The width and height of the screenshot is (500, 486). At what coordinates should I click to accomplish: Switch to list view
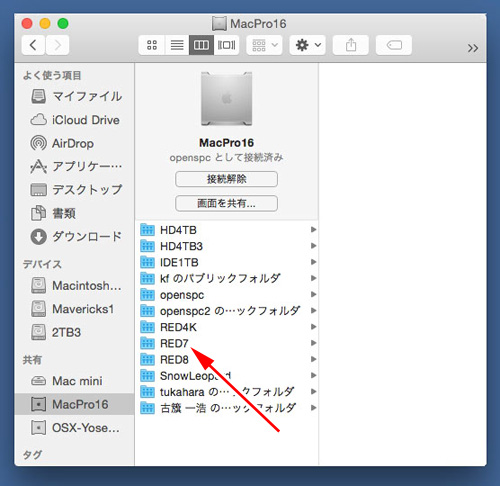pyautogui.click(x=177, y=45)
